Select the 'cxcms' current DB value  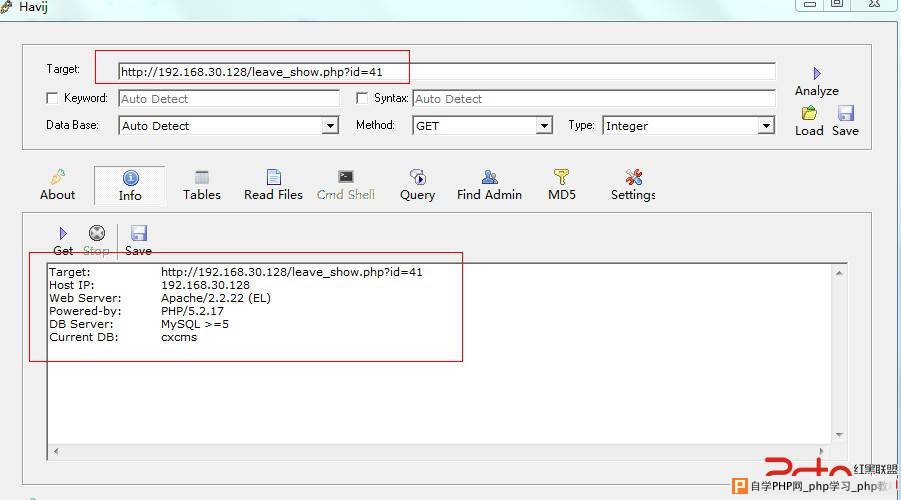coord(179,337)
